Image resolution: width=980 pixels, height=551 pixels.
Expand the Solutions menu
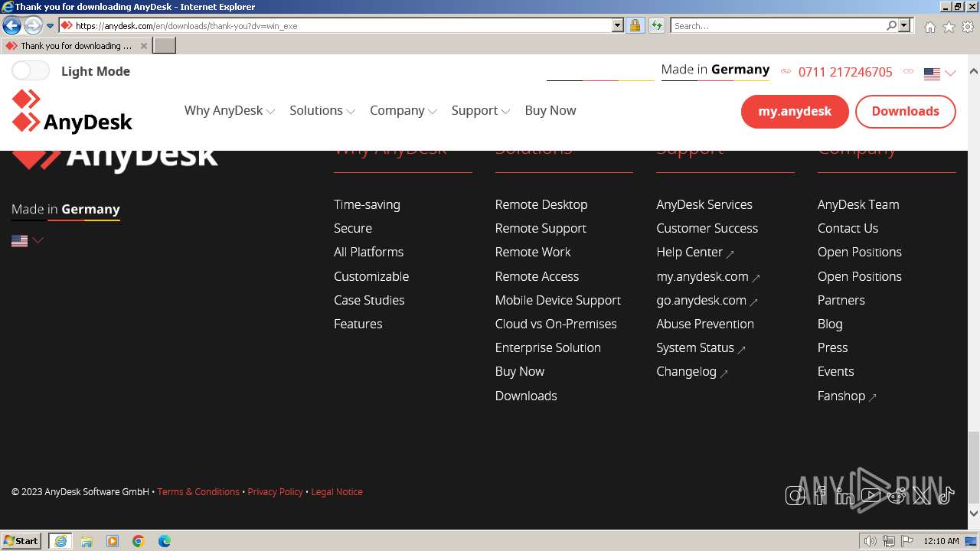(x=322, y=111)
